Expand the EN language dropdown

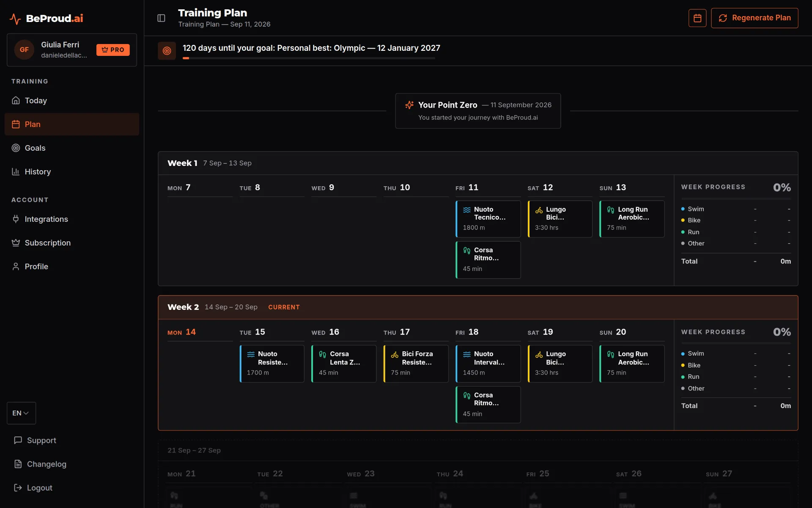coord(21,413)
